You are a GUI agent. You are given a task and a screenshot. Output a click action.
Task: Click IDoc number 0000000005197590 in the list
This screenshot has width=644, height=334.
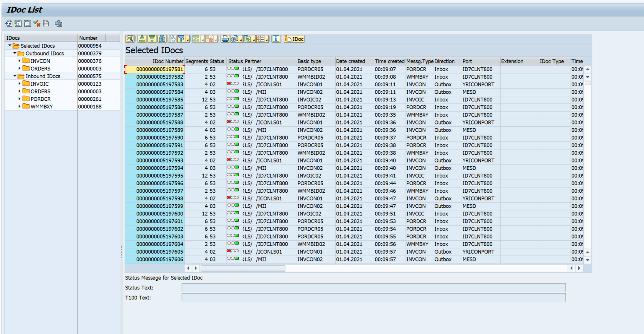pyautogui.click(x=159, y=138)
